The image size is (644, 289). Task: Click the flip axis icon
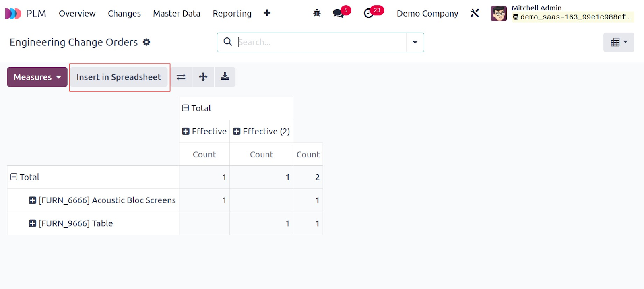click(x=181, y=77)
